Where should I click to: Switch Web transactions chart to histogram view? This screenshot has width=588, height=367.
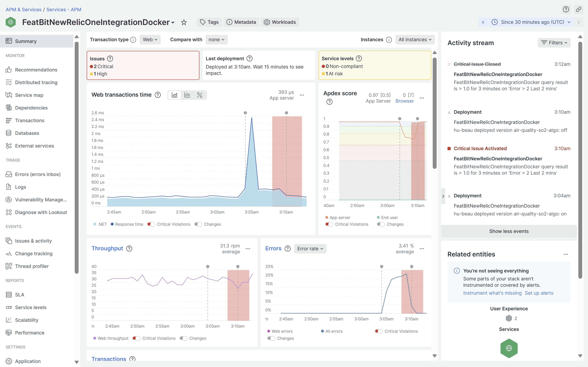pos(187,95)
